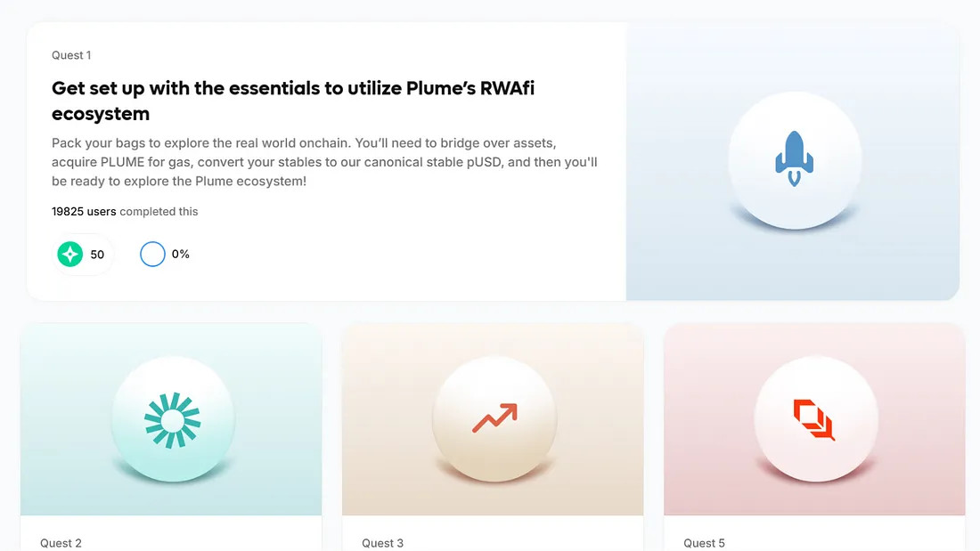This screenshot has width=980, height=551.
Task: Click the empty blue progress circle
Action: pos(152,255)
